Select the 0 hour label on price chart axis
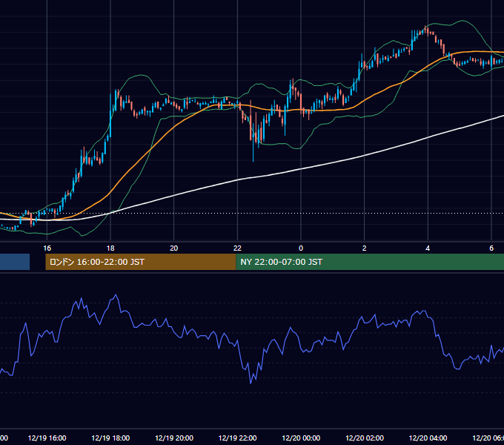 pos(301,248)
